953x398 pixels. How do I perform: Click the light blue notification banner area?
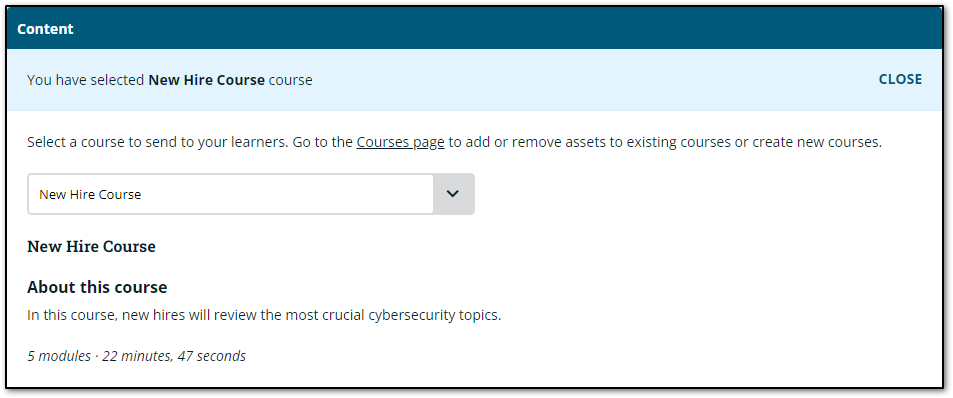pyautogui.click(x=475, y=80)
